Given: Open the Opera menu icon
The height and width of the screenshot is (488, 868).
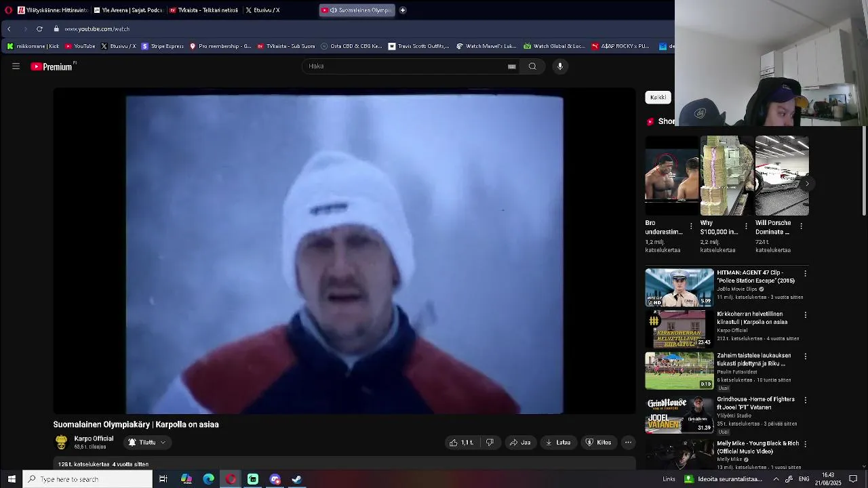Looking at the screenshot, I should pyautogui.click(x=8, y=10).
